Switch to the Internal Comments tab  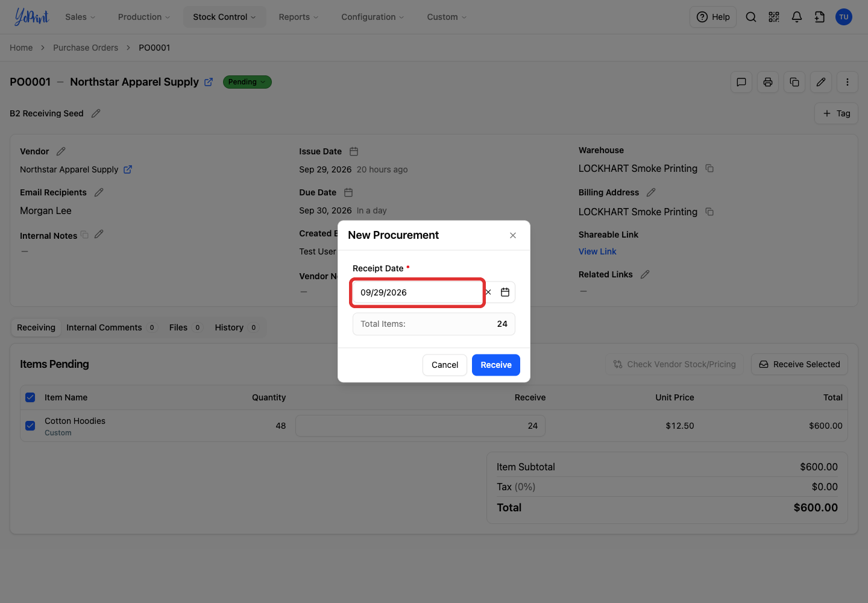110,327
